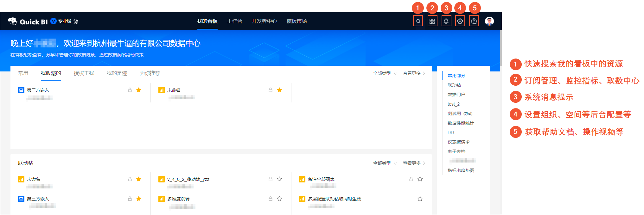Favorite 多维度跳转 with the star

coord(279,199)
